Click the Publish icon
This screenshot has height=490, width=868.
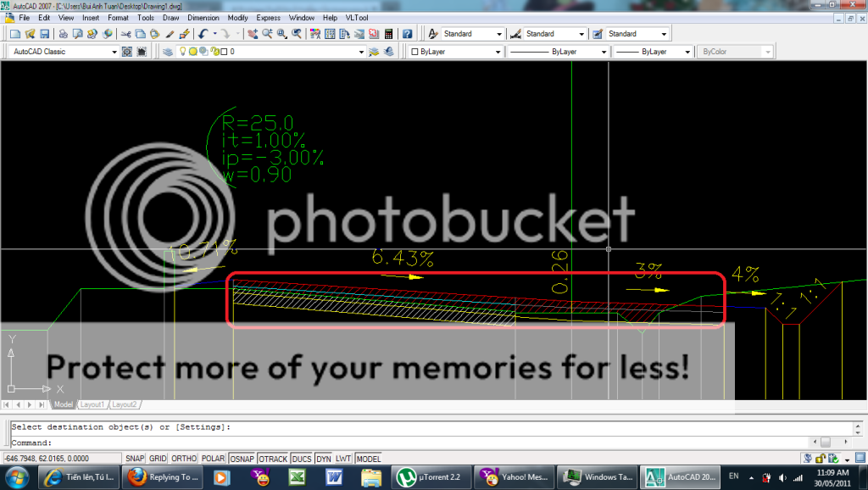click(x=92, y=34)
